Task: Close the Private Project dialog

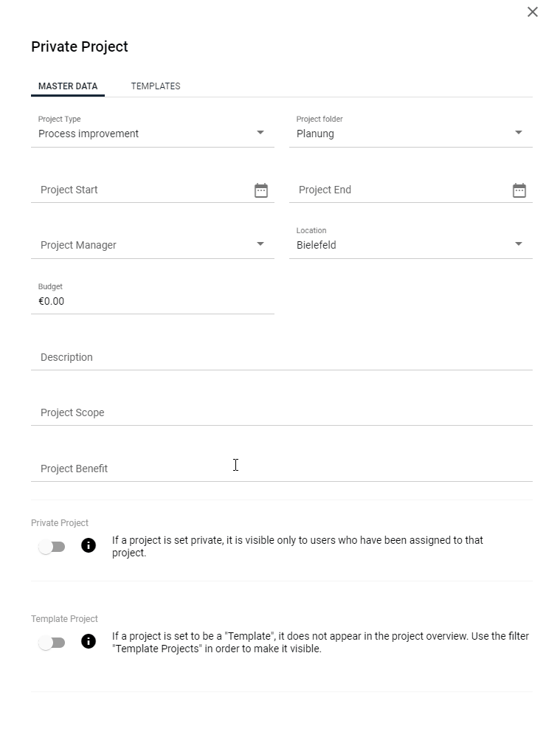Action: tap(533, 12)
